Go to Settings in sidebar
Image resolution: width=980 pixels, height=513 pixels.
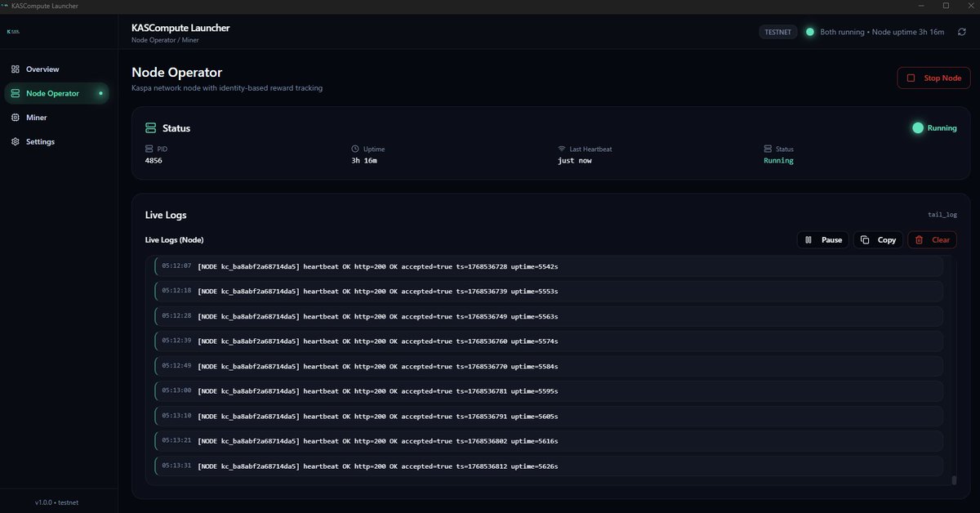point(56,141)
